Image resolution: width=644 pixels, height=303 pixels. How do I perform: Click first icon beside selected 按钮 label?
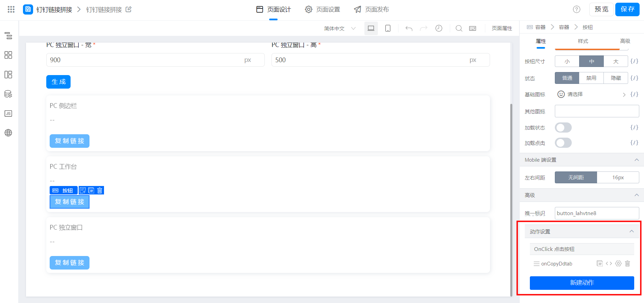(x=83, y=190)
